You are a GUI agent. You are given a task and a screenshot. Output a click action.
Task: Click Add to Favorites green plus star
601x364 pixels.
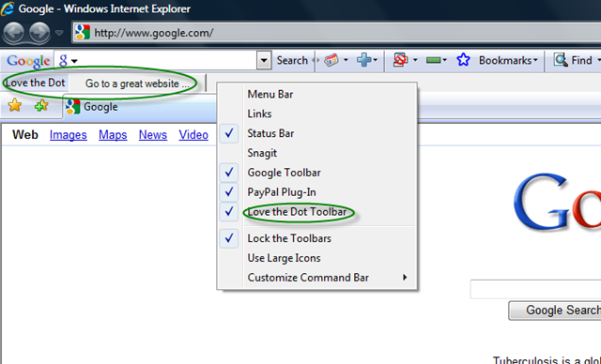41,105
